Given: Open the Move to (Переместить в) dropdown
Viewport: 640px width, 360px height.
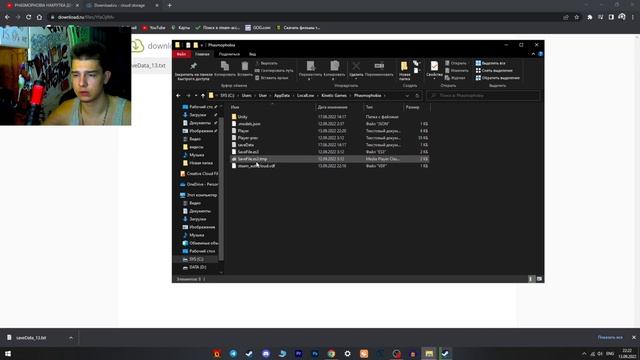Looking at the screenshot, I should click(310, 71).
